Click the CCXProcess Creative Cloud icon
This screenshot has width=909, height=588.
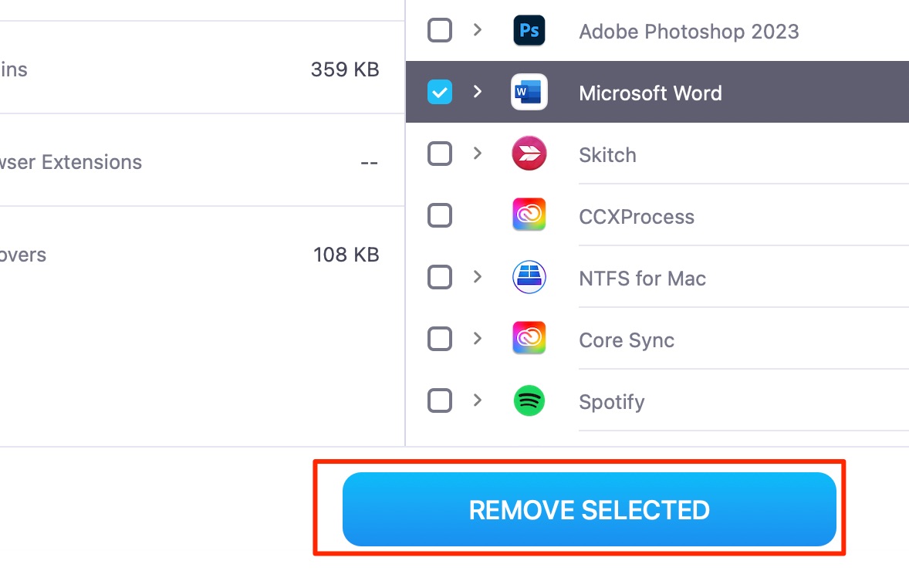coord(529,215)
